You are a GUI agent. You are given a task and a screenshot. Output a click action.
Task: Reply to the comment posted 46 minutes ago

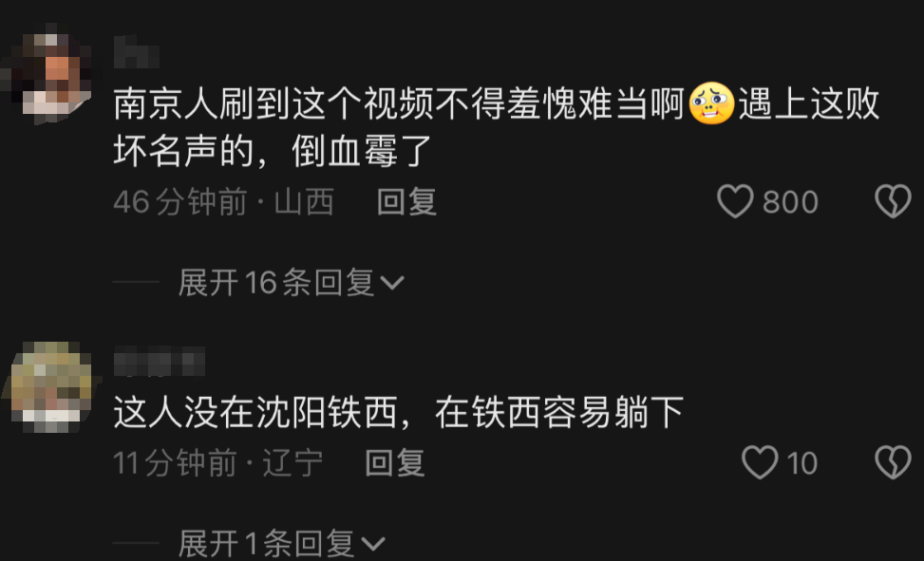pyautogui.click(x=406, y=202)
